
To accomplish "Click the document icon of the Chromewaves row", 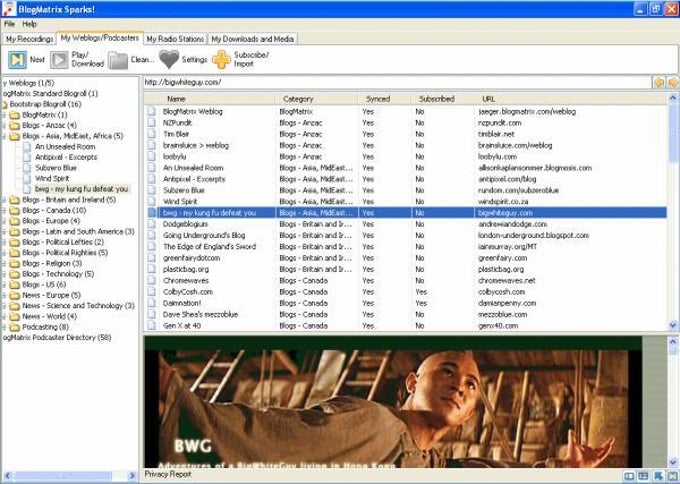I will point(151,281).
